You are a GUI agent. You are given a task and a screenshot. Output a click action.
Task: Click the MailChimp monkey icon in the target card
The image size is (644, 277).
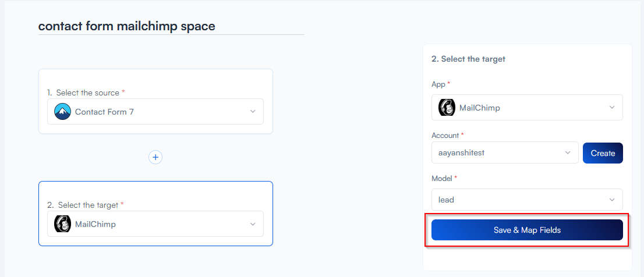(x=62, y=224)
